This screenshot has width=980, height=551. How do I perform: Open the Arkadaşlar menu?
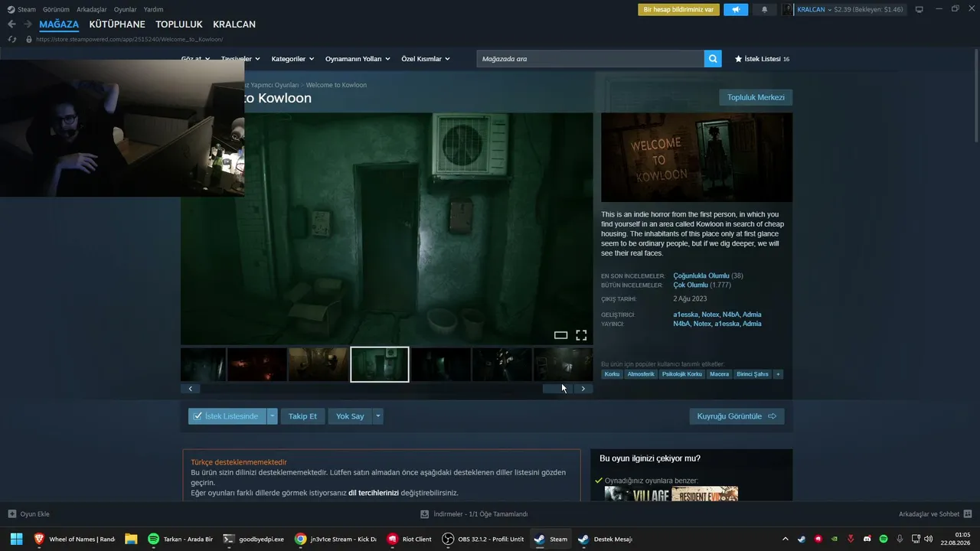92,10
